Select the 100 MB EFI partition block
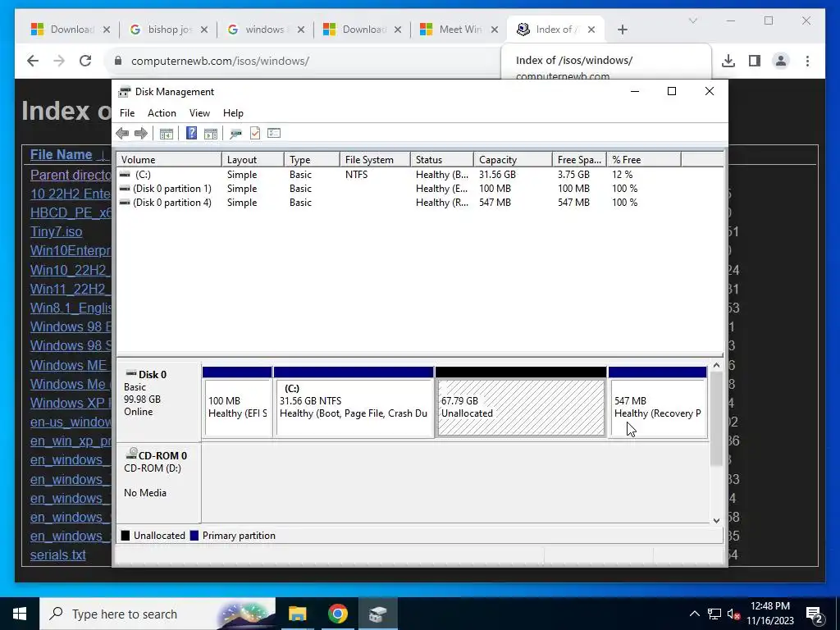 click(237, 402)
